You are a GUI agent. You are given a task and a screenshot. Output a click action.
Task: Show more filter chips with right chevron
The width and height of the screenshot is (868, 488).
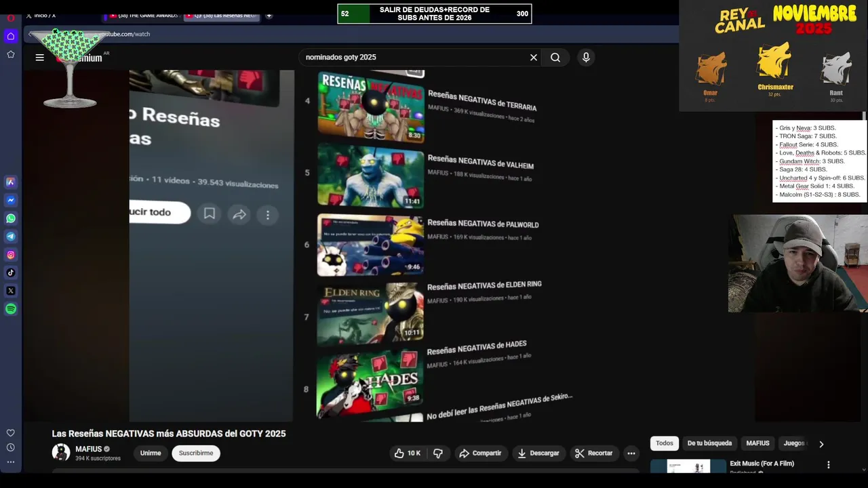(821, 444)
